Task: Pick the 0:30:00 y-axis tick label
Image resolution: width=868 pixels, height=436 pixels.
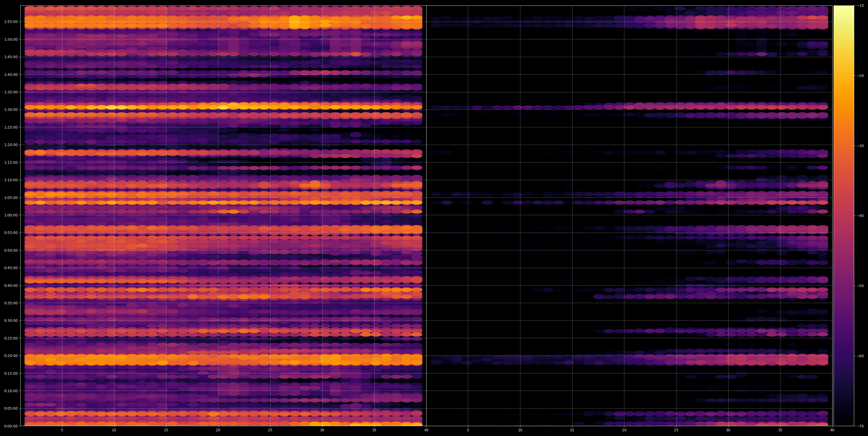Action: click(x=11, y=321)
